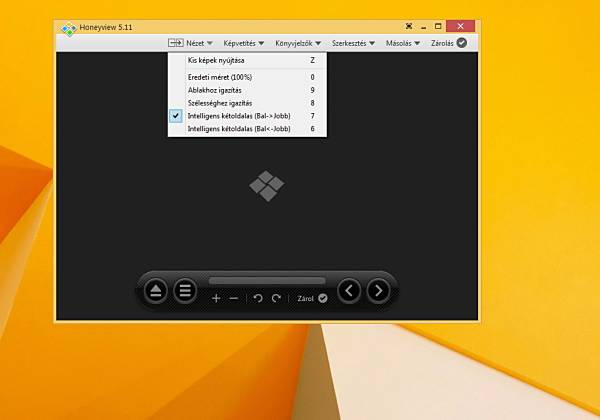Click the page progress slider bar
Image resolution: width=600 pixels, height=420 pixels.
coord(267,281)
